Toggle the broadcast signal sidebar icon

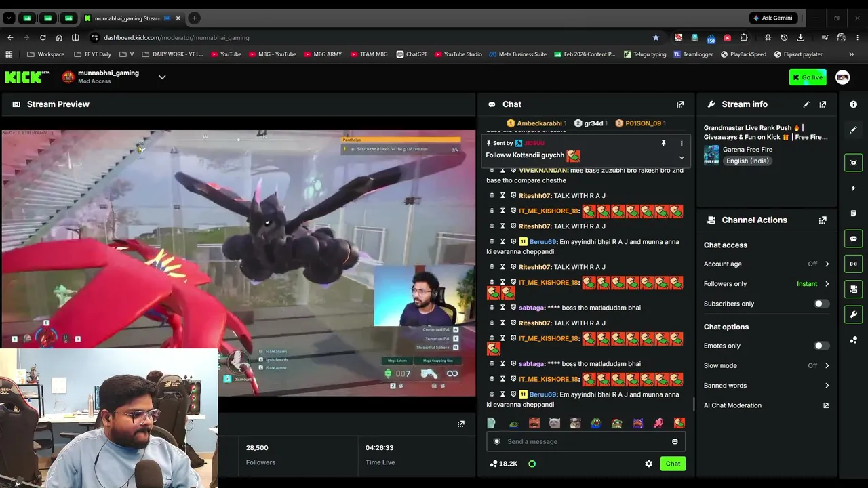(x=853, y=264)
